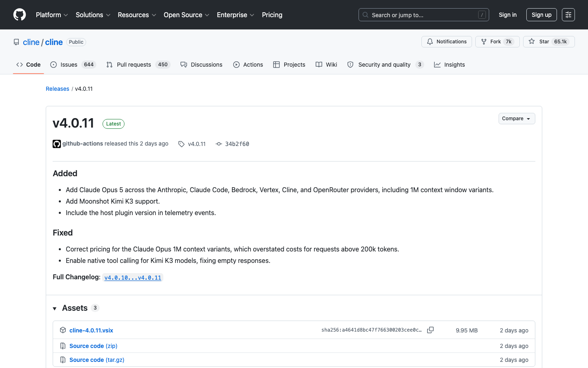Open the Actions tab
588x368 pixels.
[x=248, y=65]
